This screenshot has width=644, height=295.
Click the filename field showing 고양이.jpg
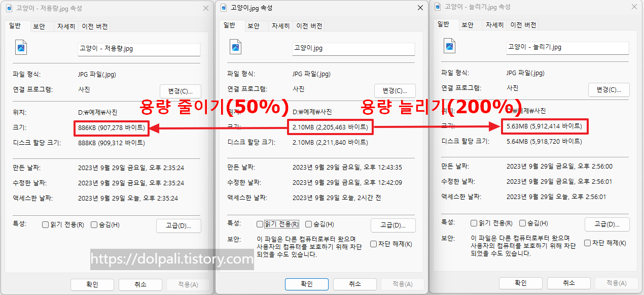pyautogui.click(x=353, y=49)
